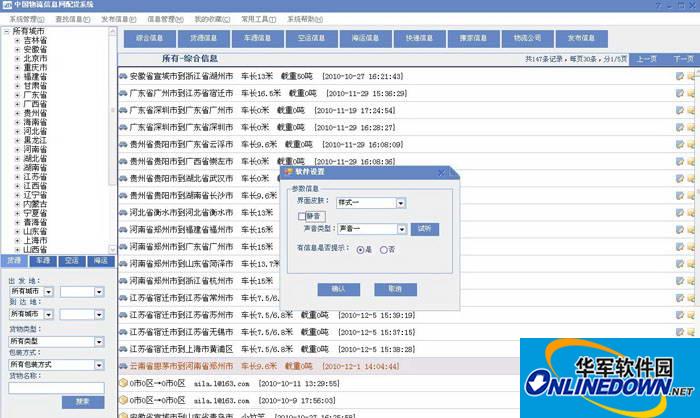Click the city tree scrollbar down arrow

tap(112, 249)
